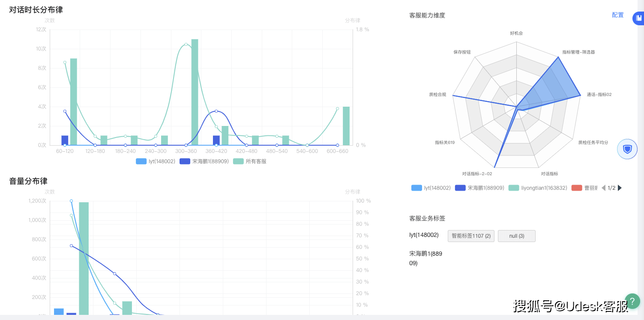Image resolution: width=644 pixels, height=320 pixels.
Task: Click the lyt(148002) row label under tags
Action: tap(424, 235)
